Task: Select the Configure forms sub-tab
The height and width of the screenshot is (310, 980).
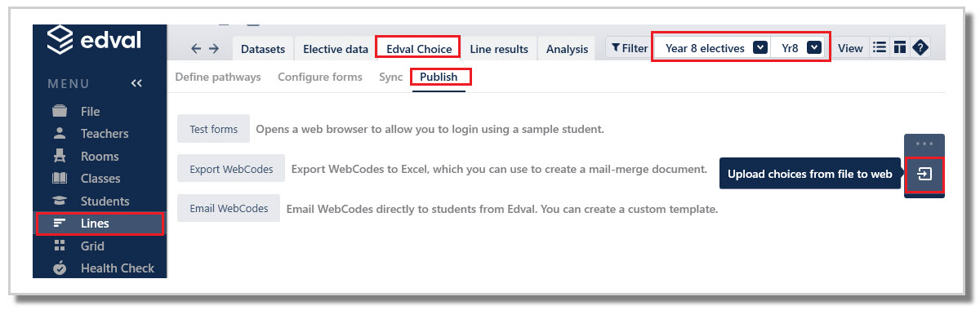Action: pyautogui.click(x=320, y=77)
